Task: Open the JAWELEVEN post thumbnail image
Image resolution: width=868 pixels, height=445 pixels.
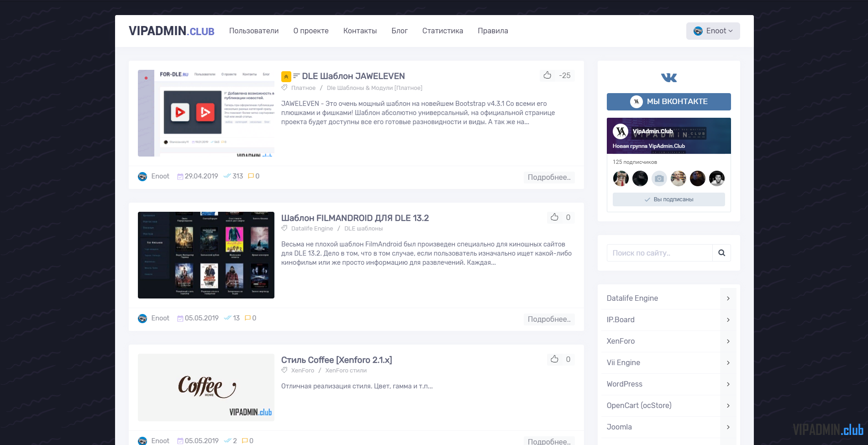Action: coord(206,113)
